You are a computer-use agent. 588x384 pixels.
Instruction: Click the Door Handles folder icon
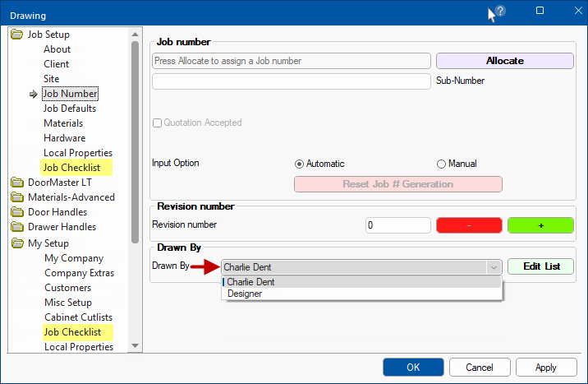(17, 212)
